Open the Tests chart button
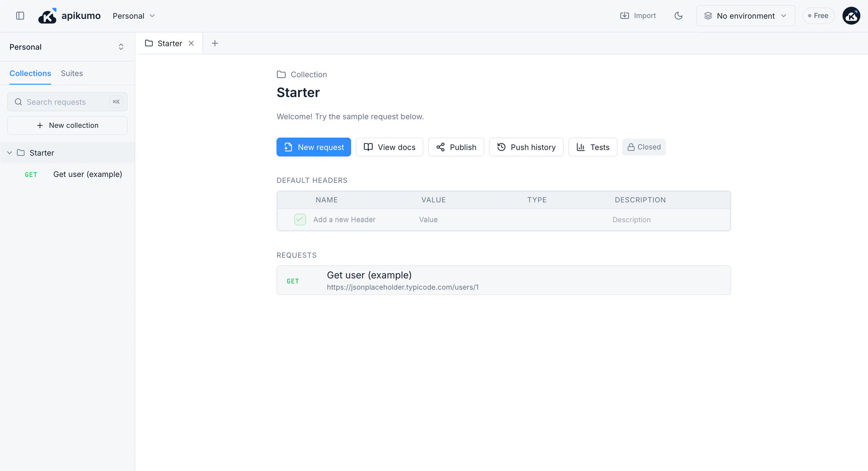The height and width of the screenshot is (471, 868). tap(593, 147)
